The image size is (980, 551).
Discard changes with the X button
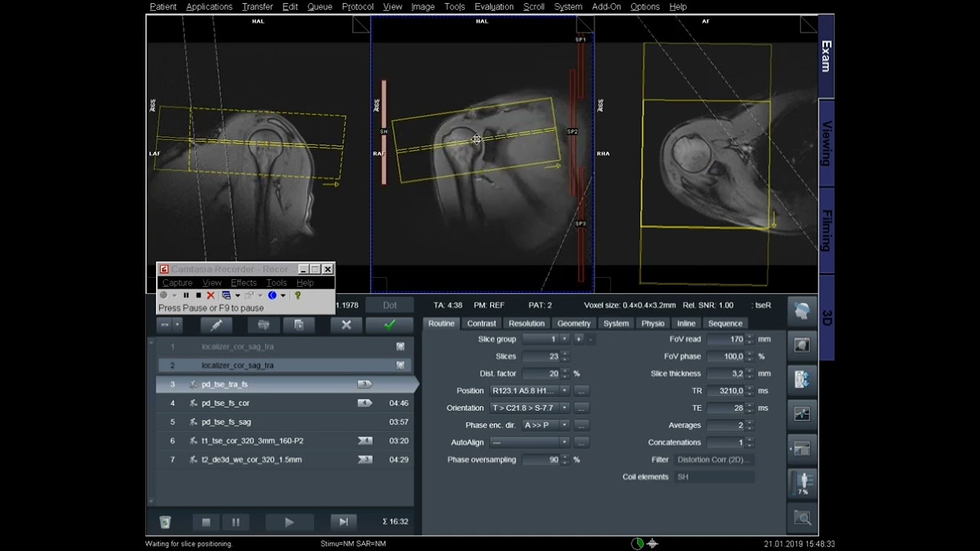(346, 324)
